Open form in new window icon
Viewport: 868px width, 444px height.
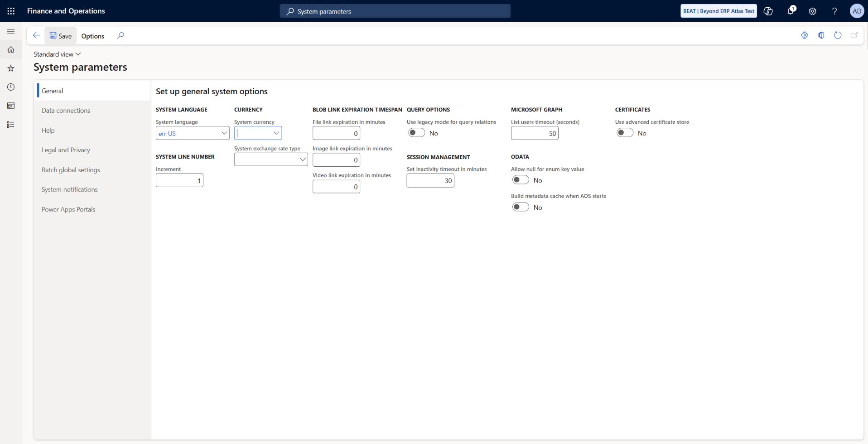854,35
